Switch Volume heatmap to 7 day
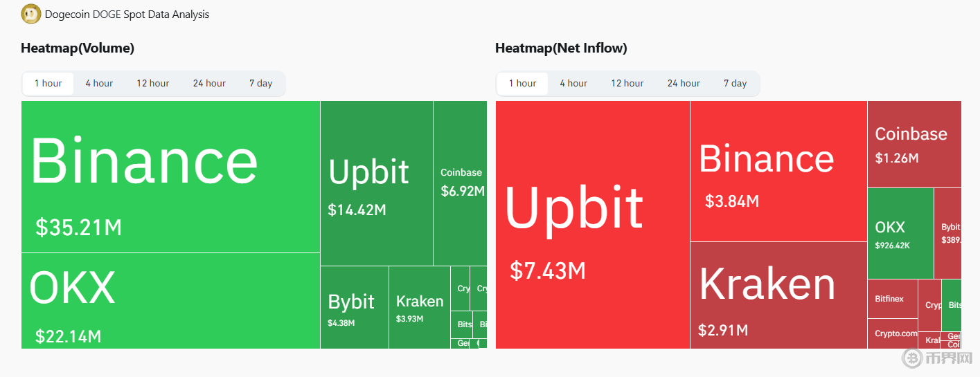 [x=260, y=83]
